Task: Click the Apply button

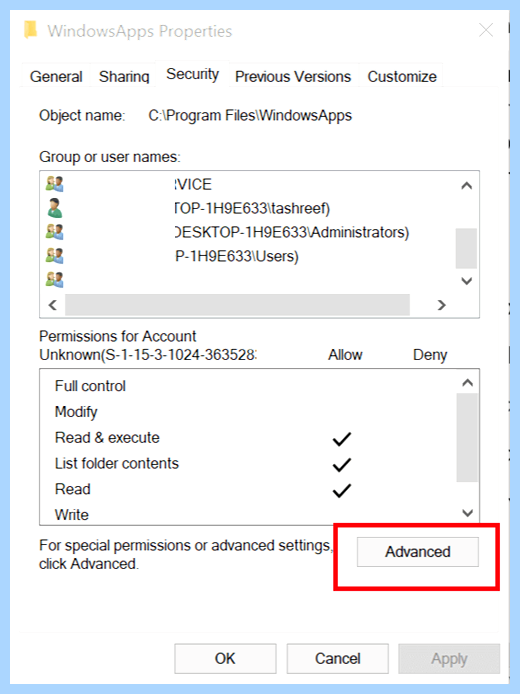Action: click(x=449, y=659)
